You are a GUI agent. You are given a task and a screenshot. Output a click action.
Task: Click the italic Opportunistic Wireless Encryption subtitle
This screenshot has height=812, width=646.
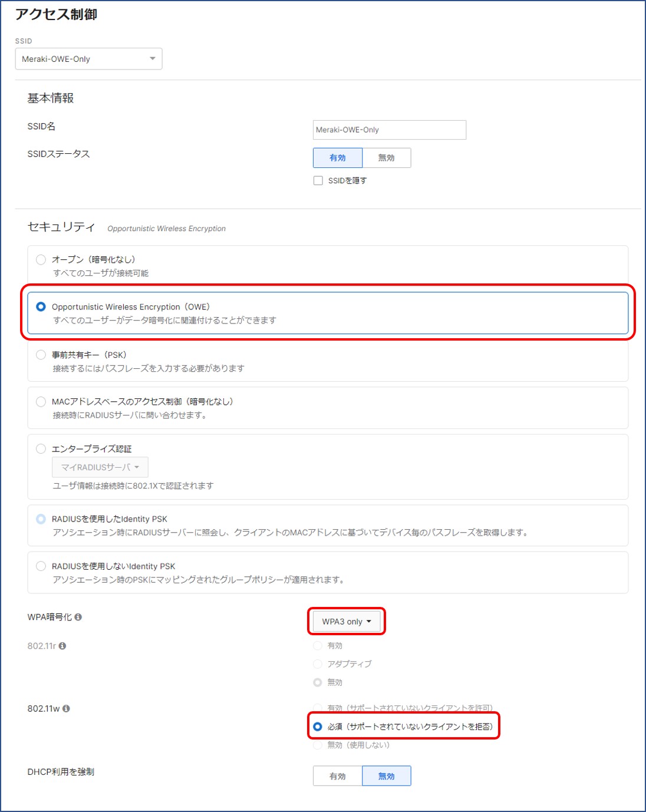point(167,229)
